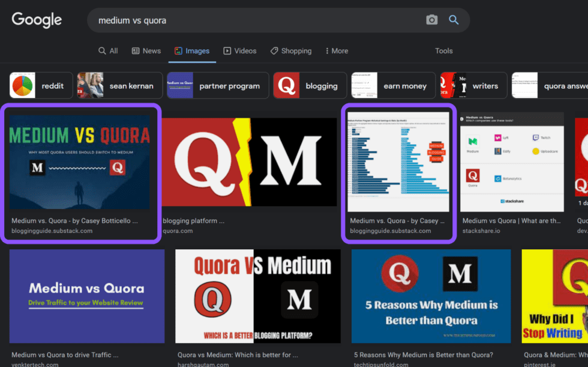
Task: Open the yellow 'Why Did I Stop Writing' thumbnail
Action: pos(554,296)
